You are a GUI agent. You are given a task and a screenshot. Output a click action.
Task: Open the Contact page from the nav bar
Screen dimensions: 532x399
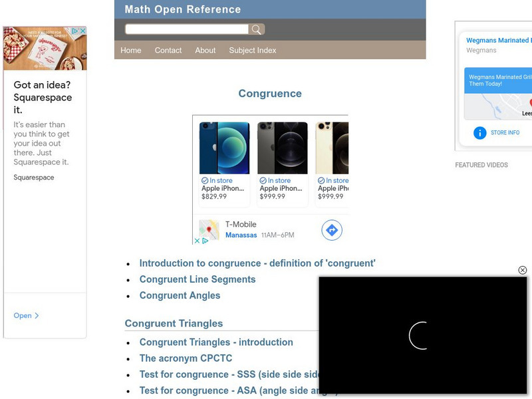click(168, 51)
